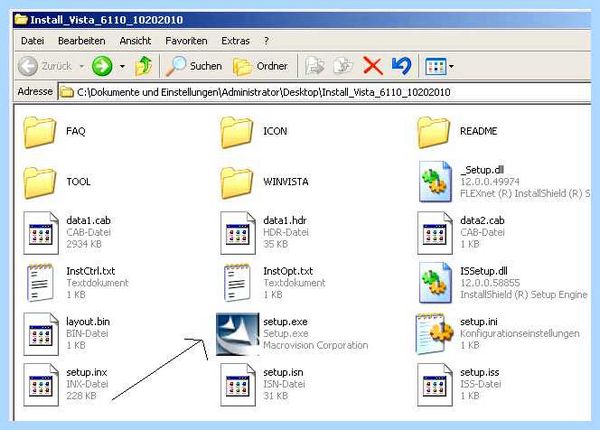This screenshot has width=600, height=430.
Task: Select the InstCtrl.txt notepad icon
Action: coord(40,283)
